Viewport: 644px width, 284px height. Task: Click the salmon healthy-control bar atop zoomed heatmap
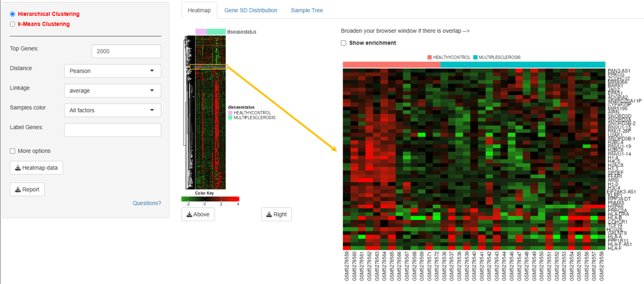point(392,65)
